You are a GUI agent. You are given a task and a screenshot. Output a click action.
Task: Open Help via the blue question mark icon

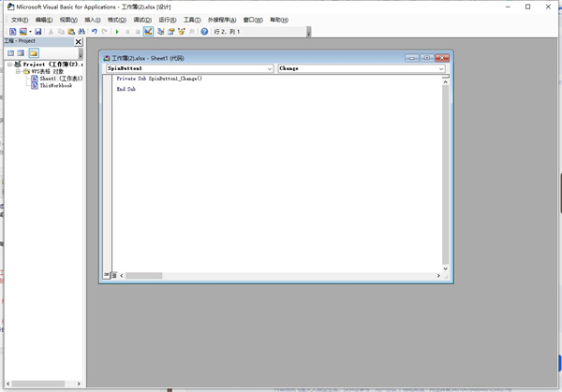coord(204,32)
